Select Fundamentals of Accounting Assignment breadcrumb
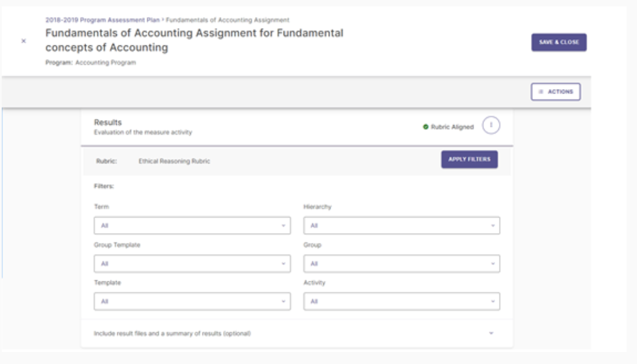 227,20
